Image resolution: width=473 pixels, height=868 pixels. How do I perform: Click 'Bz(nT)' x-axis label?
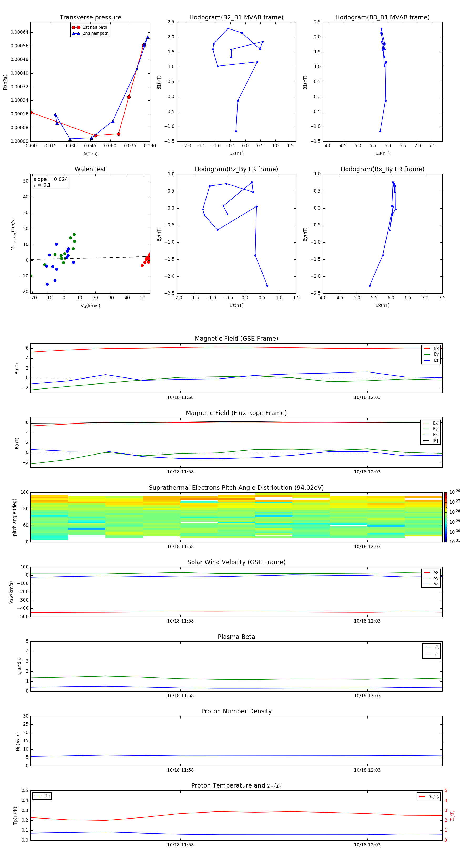[x=236, y=305]
